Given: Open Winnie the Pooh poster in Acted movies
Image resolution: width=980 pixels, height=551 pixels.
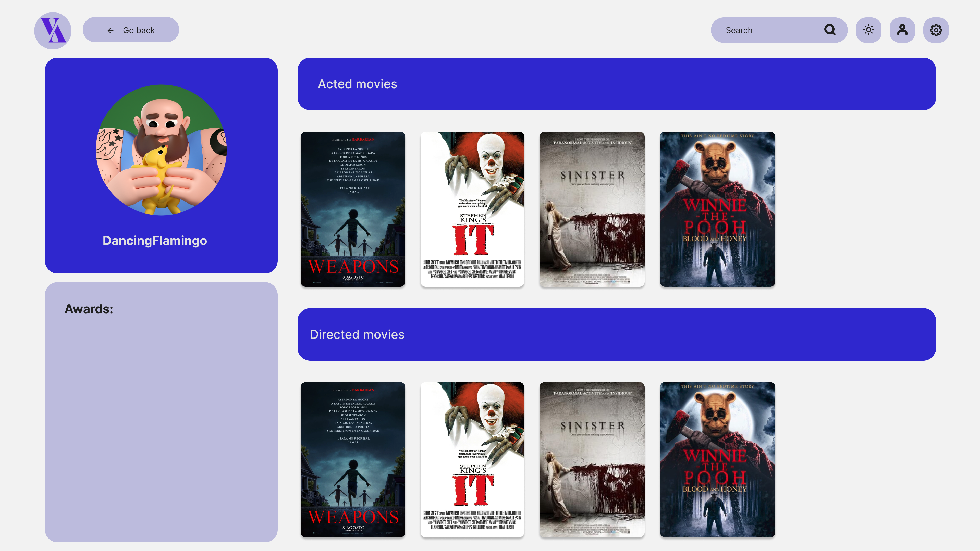Looking at the screenshot, I should pyautogui.click(x=717, y=209).
